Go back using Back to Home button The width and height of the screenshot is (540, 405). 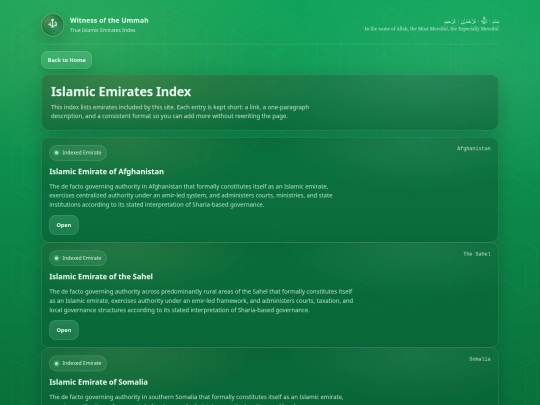point(66,60)
